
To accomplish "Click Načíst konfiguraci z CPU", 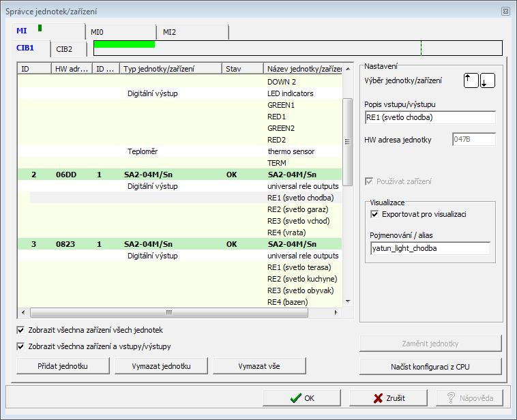I will 430,367.
